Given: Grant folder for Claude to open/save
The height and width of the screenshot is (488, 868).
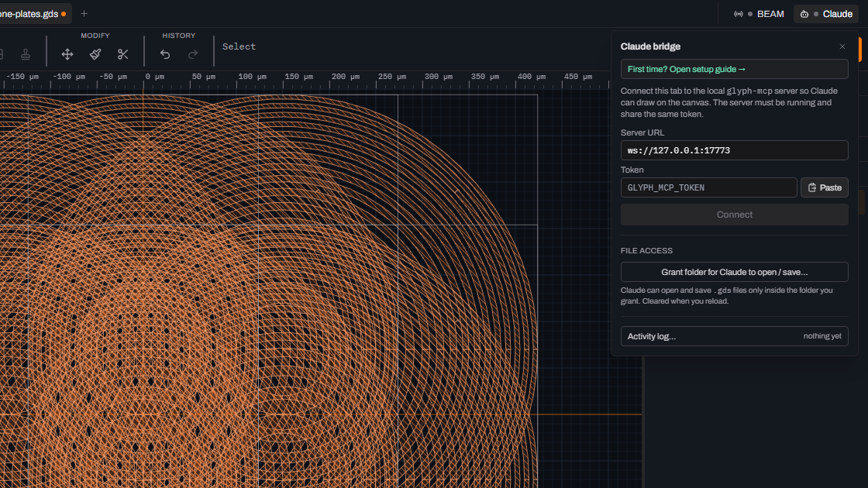Looking at the screenshot, I should point(734,272).
